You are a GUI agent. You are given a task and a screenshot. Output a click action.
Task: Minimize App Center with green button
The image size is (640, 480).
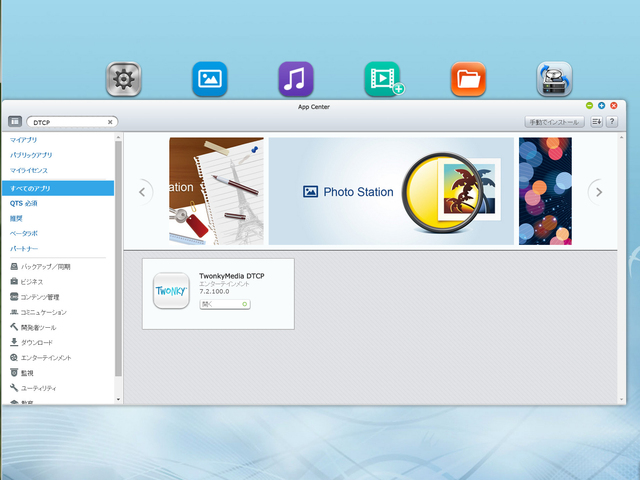point(589,106)
